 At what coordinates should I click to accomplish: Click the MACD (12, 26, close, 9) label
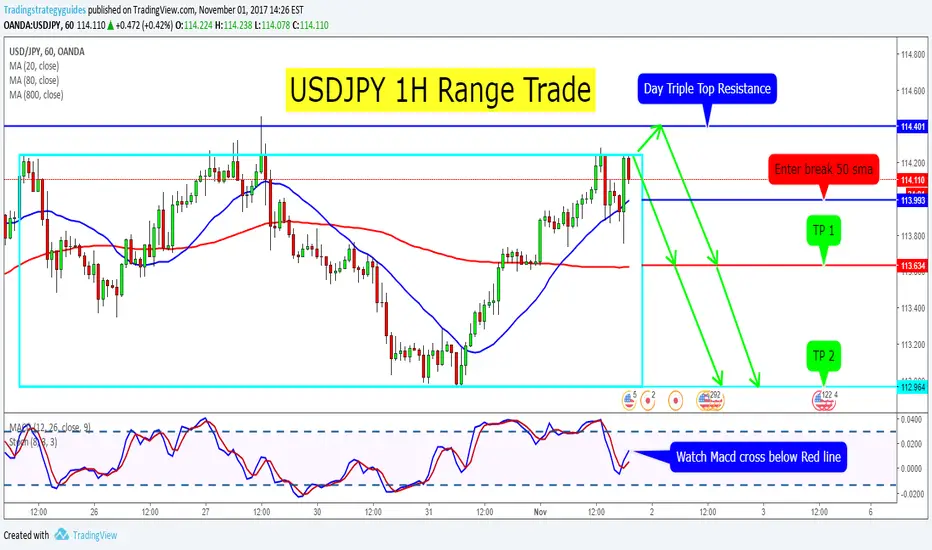[50, 428]
